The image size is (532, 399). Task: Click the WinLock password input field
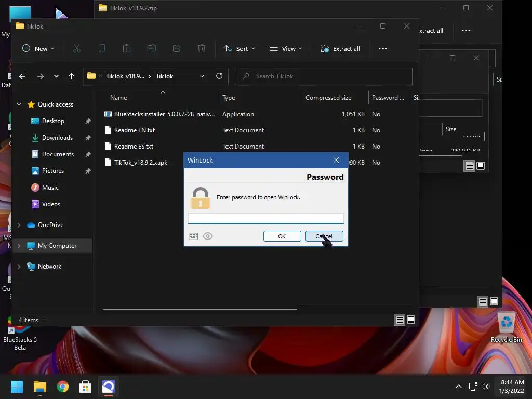coord(265,218)
